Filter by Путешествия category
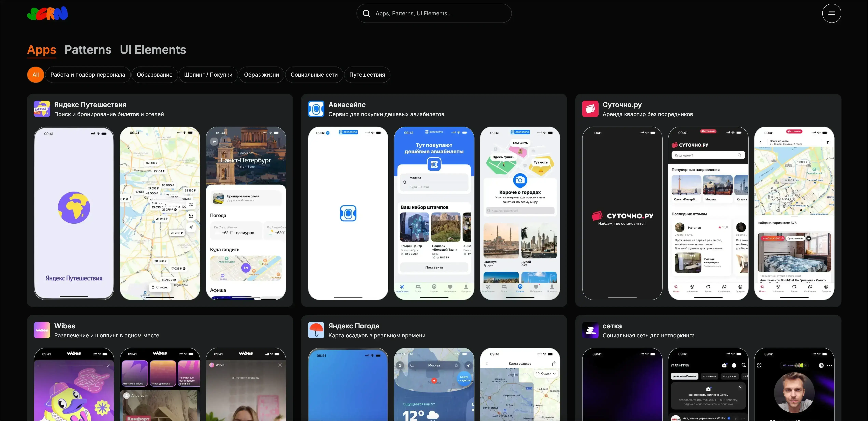The image size is (868, 421). (x=367, y=75)
